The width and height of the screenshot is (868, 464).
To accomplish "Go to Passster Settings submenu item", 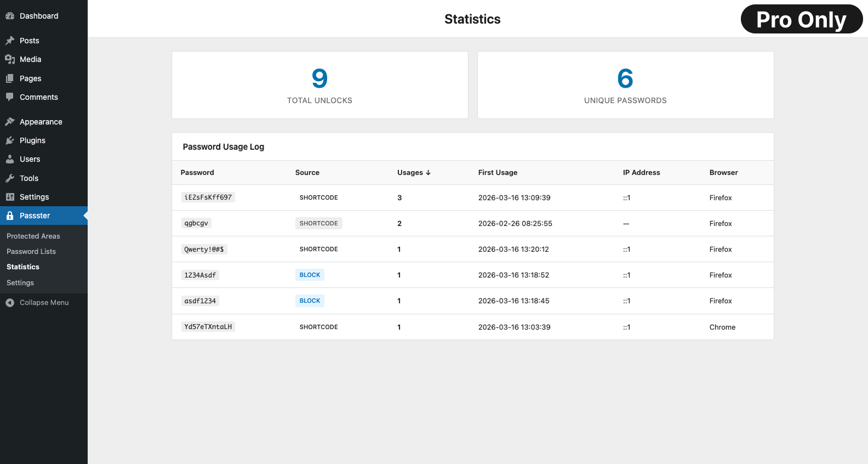I will [20, 282].
